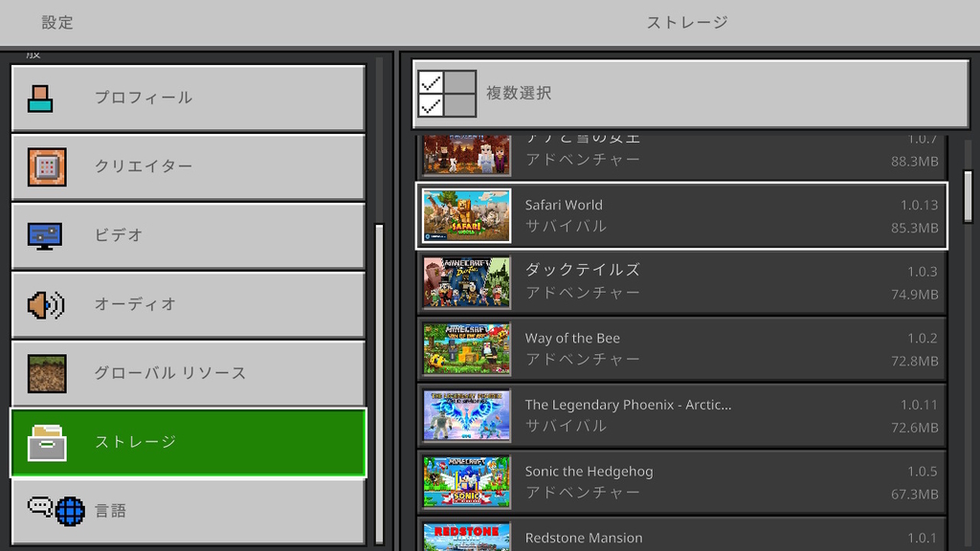Click the 88.3MB size value
The height and width of the screenshot is (551, 980).
click(914, 161)
